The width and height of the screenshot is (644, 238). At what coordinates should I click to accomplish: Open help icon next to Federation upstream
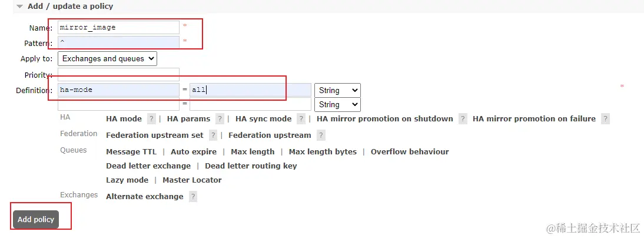(x=321, y=135)
